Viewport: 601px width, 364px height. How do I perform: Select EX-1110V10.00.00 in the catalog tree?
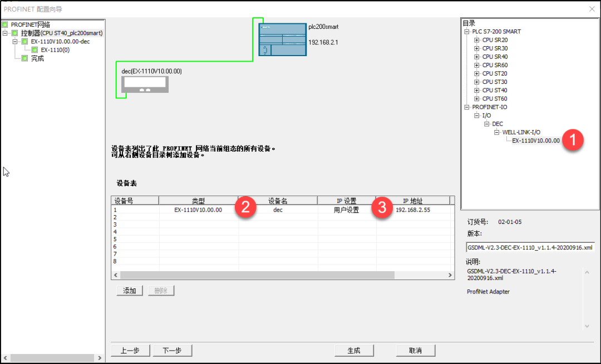click(536, 141)
